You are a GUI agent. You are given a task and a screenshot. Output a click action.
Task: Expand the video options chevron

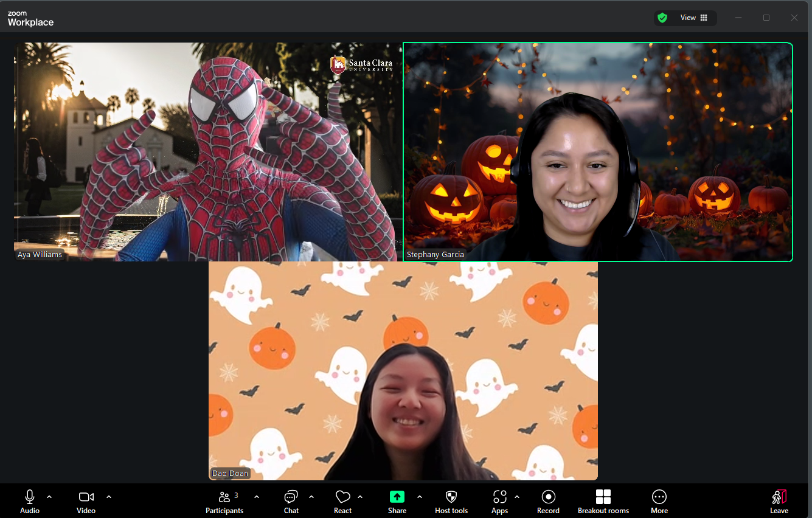(108, 496)
